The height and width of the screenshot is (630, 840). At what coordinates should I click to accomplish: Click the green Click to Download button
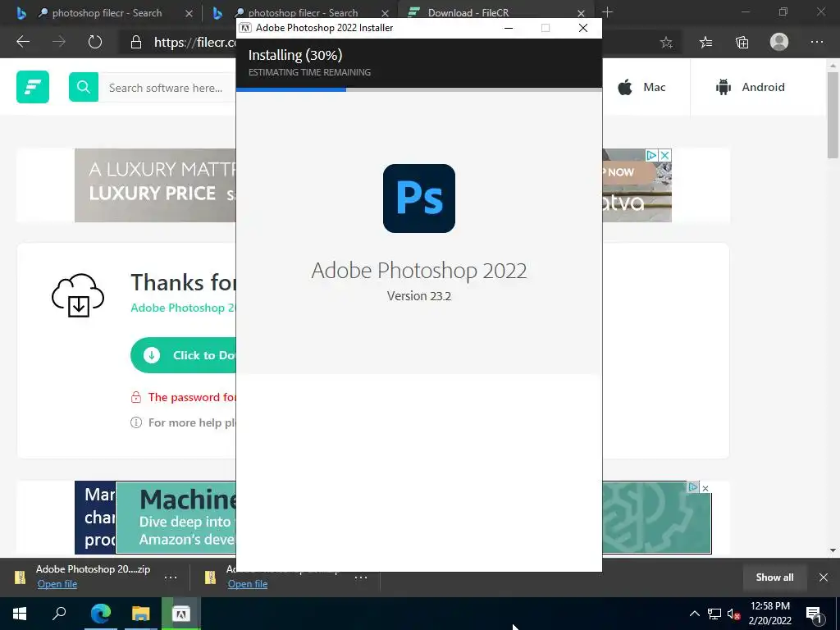pos(183,354)
